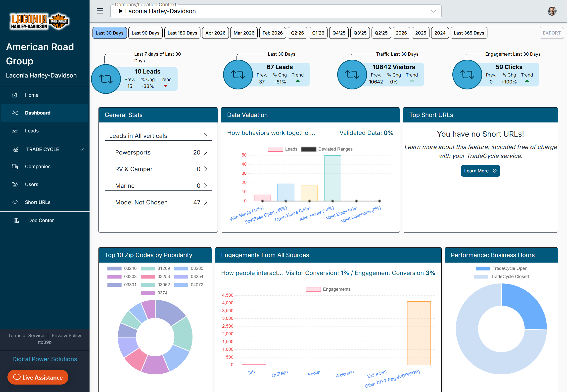Expand Leads in All verticals row
The image size is (567, 392).
pyautogui.click(x=158, y=136)
